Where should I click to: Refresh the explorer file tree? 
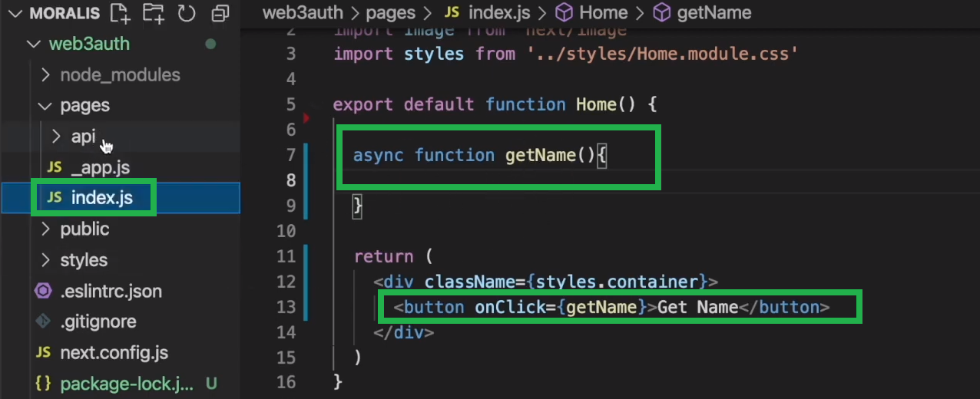pyautogui.click(x=187, y=13)
